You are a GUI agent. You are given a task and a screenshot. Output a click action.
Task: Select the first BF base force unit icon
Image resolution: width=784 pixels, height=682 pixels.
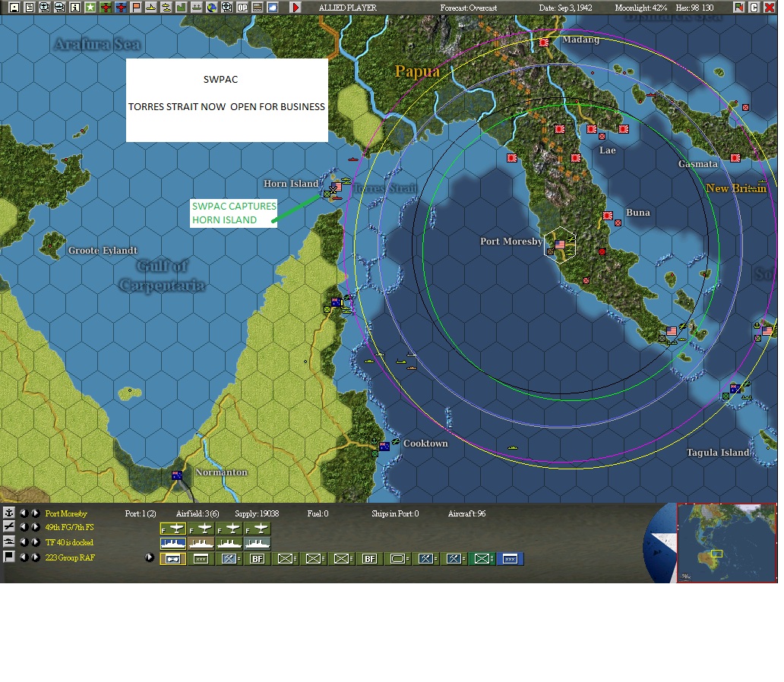[257, 558]
